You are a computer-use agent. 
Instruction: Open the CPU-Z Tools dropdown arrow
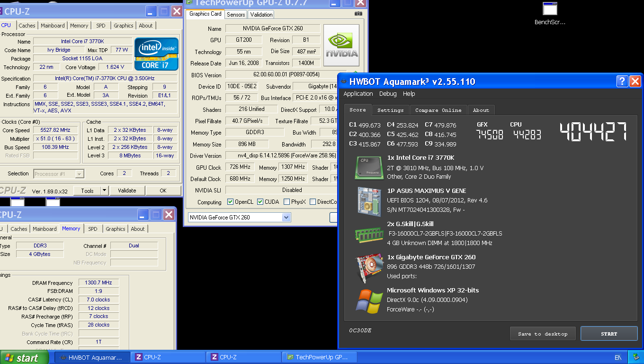tap(105, 191)
